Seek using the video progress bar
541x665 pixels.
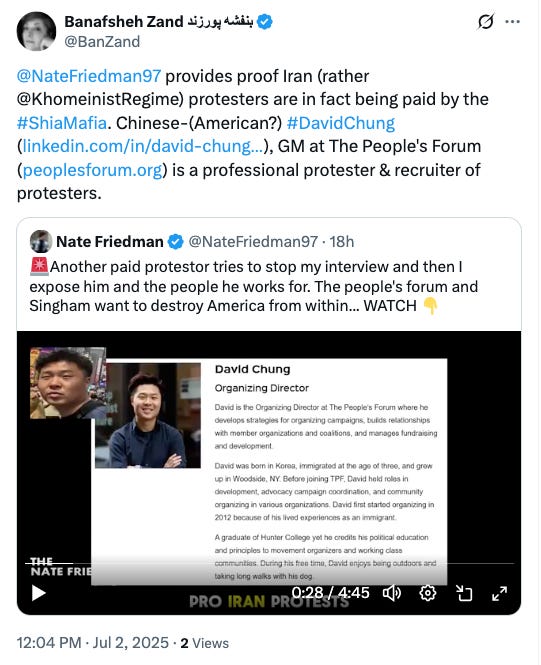(270, 563)
